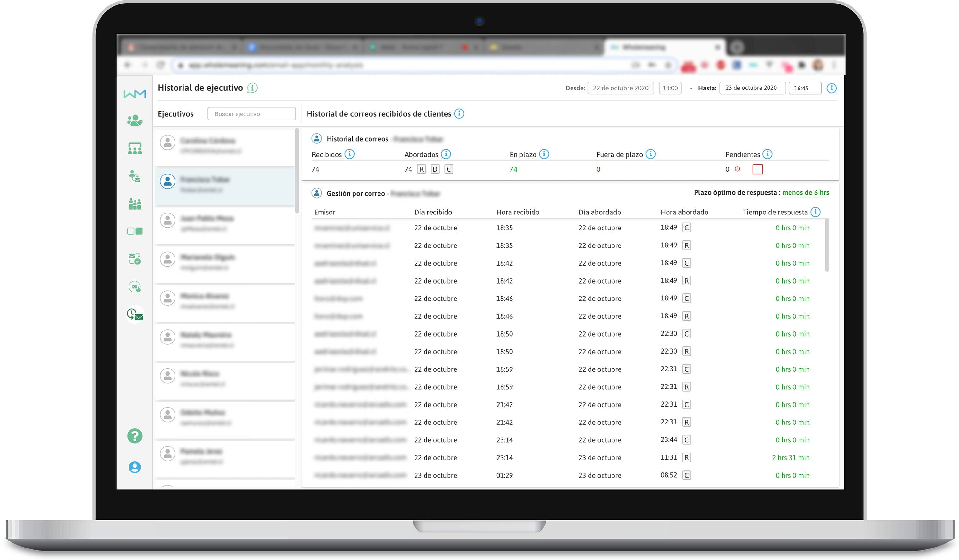Click info icon next to Fuera de plazo
Viewport: 959px width, 560px height.
tap(651, 154)
